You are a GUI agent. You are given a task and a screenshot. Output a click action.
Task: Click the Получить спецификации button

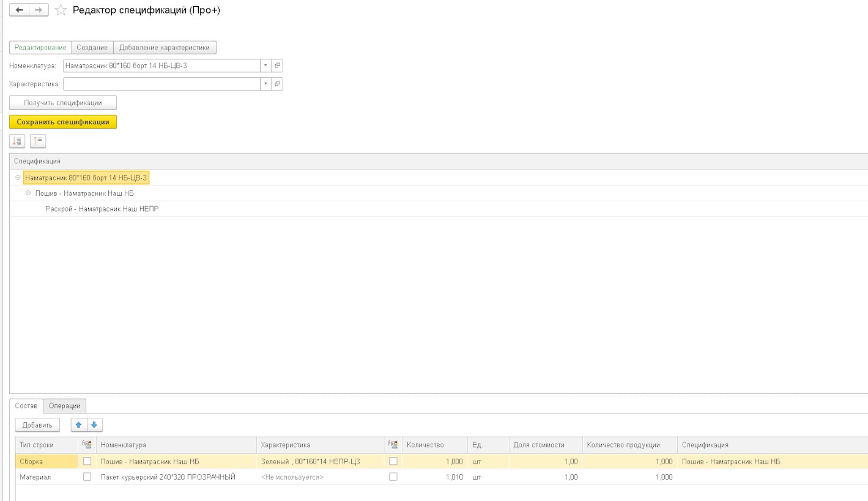62,103
